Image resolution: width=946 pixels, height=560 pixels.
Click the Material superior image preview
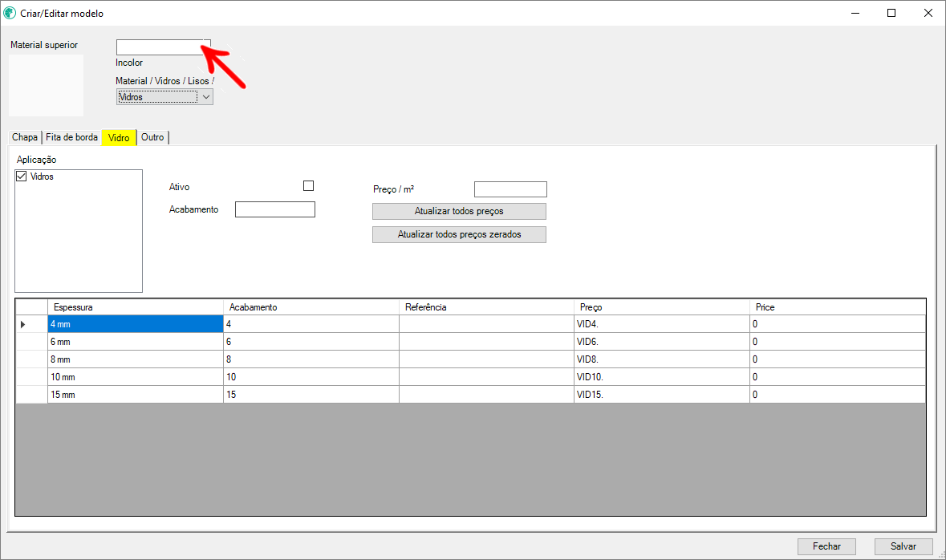pos(46,85)
